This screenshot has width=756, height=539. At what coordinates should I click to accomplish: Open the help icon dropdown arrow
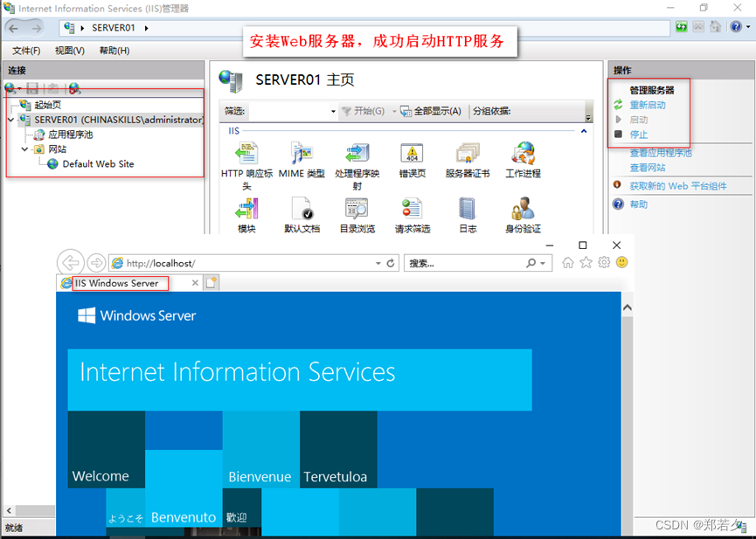coord(748,27)
